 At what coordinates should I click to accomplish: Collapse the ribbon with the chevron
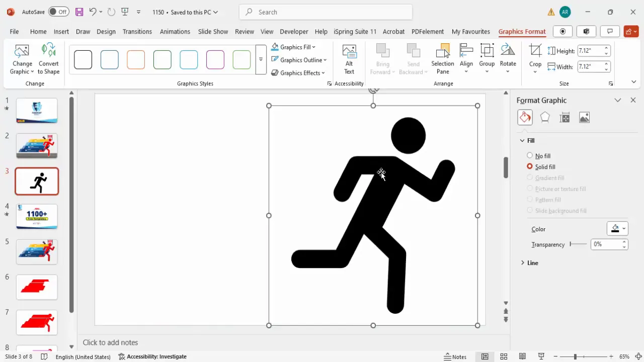[633, 82]
